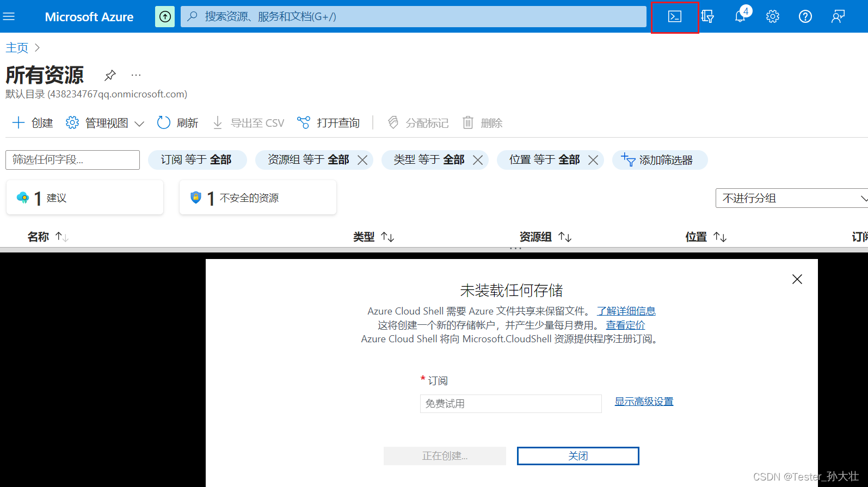Open the 1 不安全的资源 card
The height and width of the screenshot is (487, 868).
(x=258, y=198)
